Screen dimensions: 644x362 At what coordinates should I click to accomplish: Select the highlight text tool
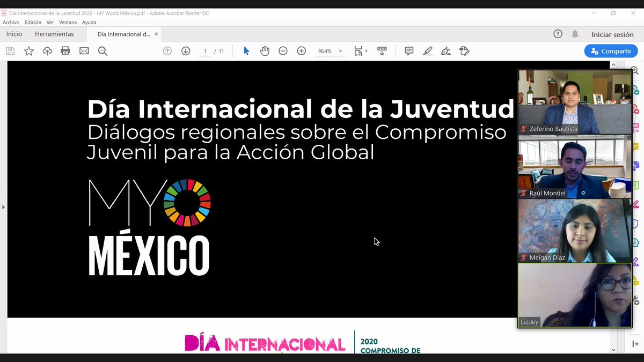427,51
